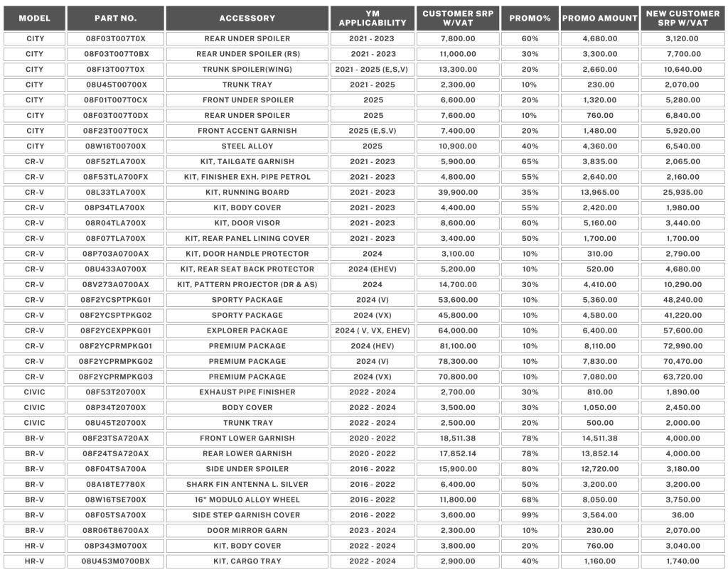Click the Front Accent Garnish cell
The height and width of the screenshot is (582, 728).
[x=247, y=131]
